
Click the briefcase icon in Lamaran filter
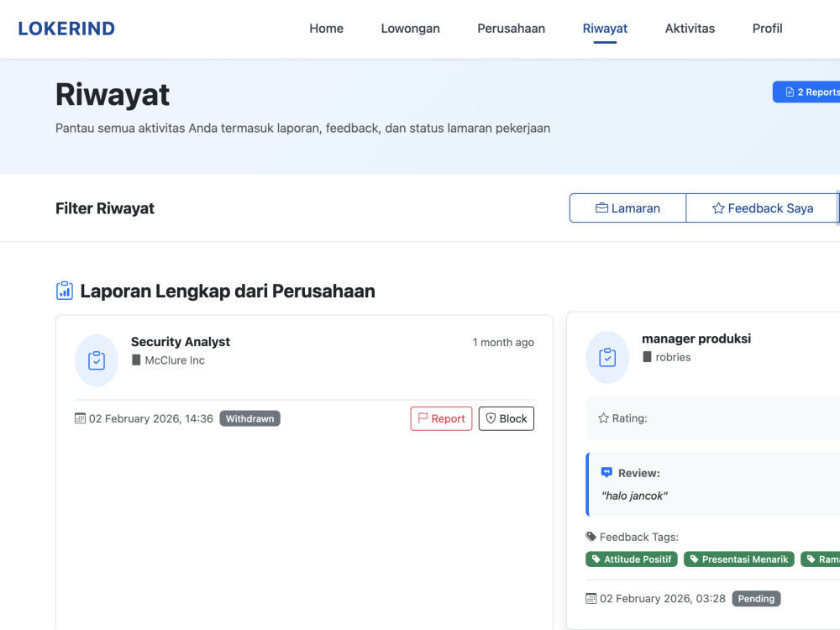pos(601,207)
